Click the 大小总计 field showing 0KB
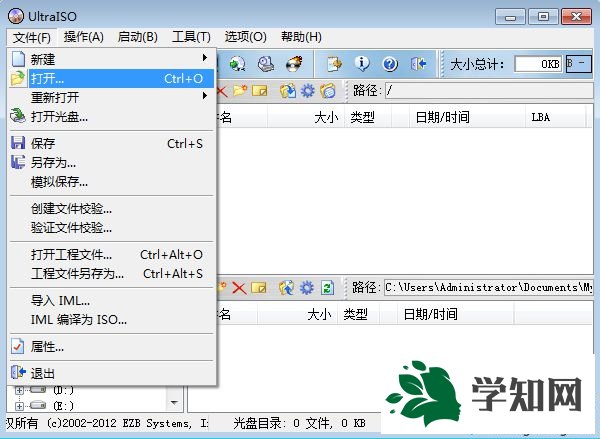 click(538, 64)
